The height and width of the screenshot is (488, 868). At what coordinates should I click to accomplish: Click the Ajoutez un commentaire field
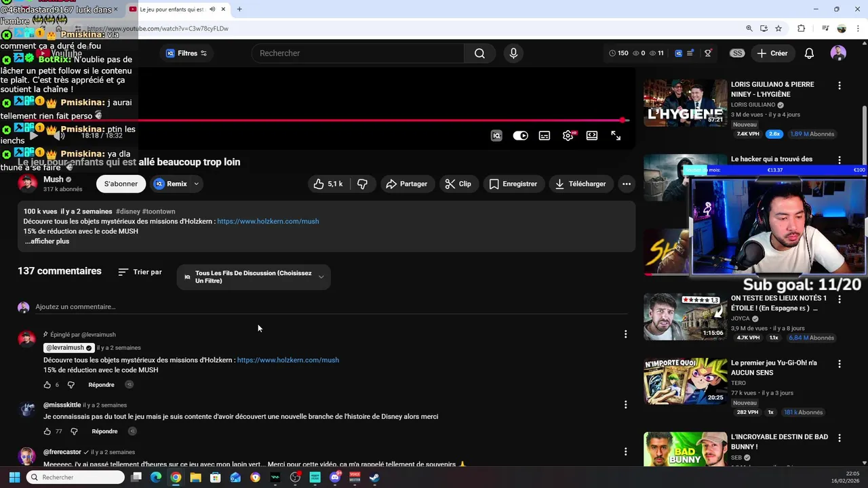330,307
